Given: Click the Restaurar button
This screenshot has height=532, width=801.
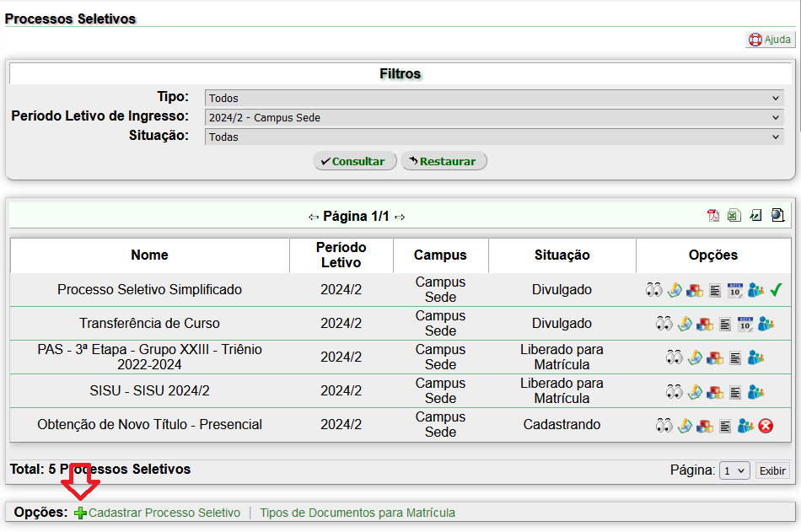Looking at the screenshot, I should click(x=444, y=161).
